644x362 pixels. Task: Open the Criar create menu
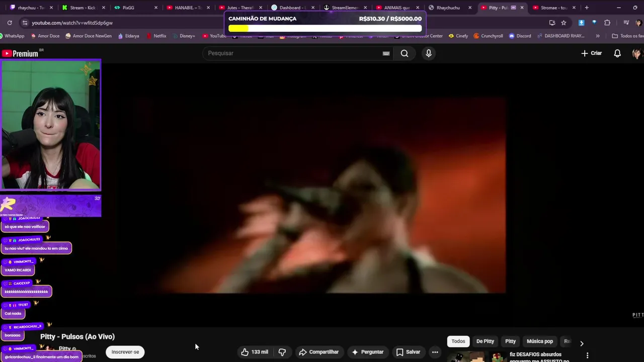click(592, 53)
